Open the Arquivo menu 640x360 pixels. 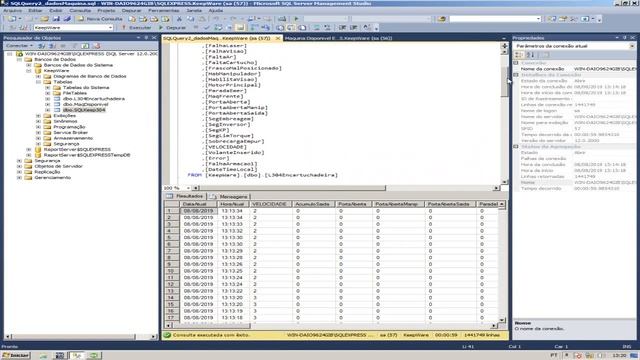(x=13, y=10)
